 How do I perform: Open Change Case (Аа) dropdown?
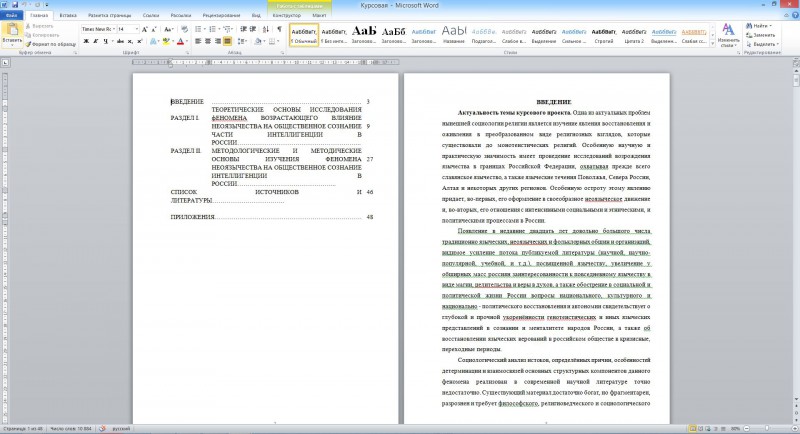pyautogui.click(x=169, y=30)
